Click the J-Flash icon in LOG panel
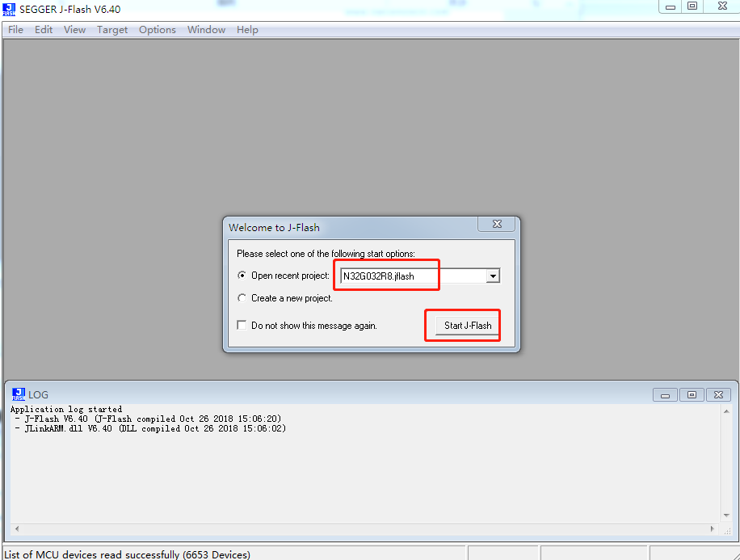The width and height of the screenshot is (740, 560). coord(19,394)
